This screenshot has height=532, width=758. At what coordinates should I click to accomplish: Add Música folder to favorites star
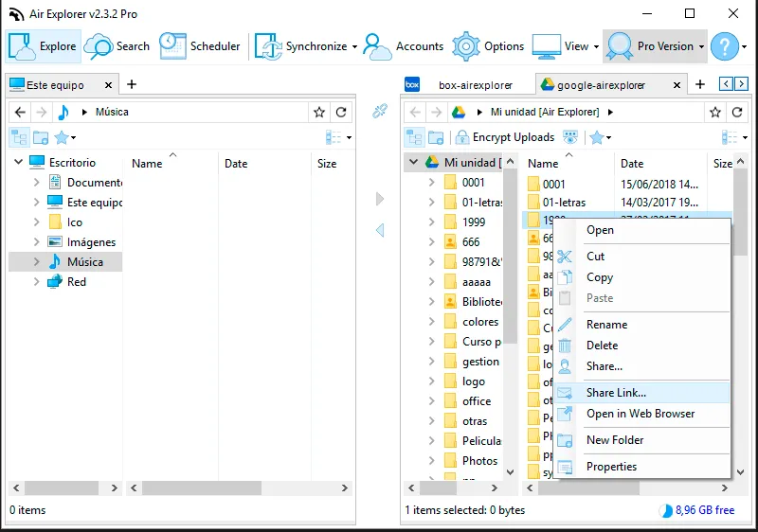pos(319,112)
